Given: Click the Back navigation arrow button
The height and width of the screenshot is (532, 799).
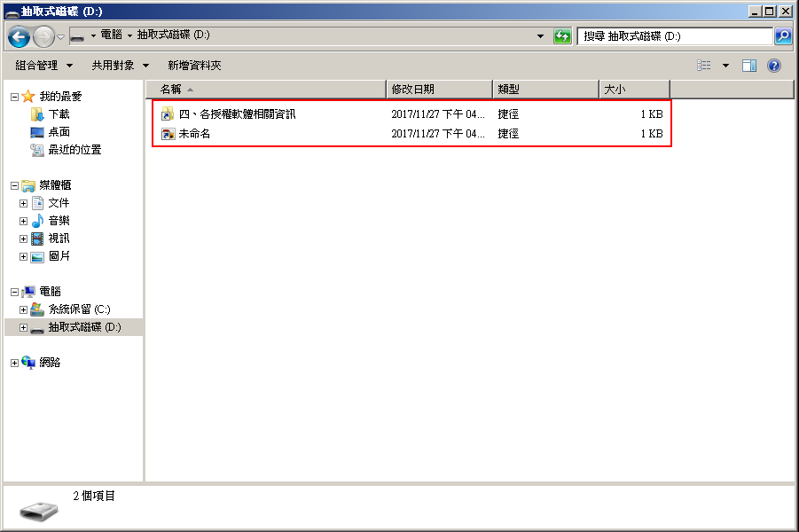Looking at the screenshot, I should (20, 36).
